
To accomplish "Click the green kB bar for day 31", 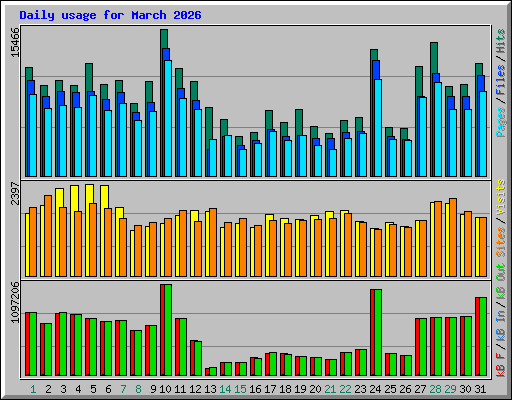I will (483, 336).
